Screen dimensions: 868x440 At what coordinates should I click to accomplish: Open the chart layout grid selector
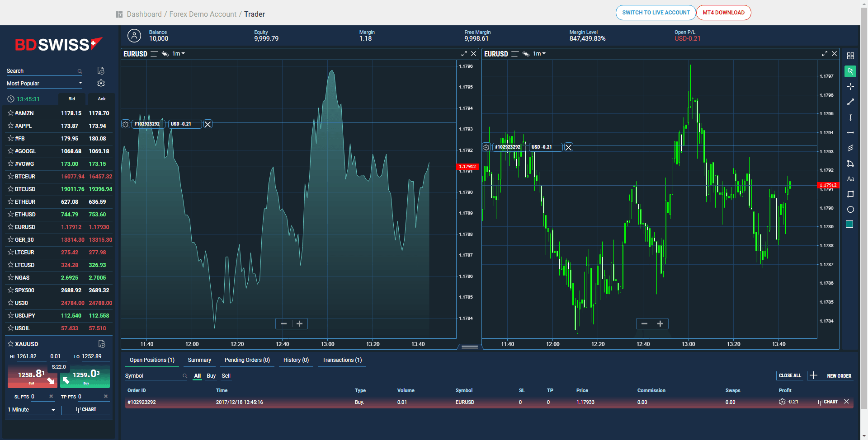coord(850,56)
